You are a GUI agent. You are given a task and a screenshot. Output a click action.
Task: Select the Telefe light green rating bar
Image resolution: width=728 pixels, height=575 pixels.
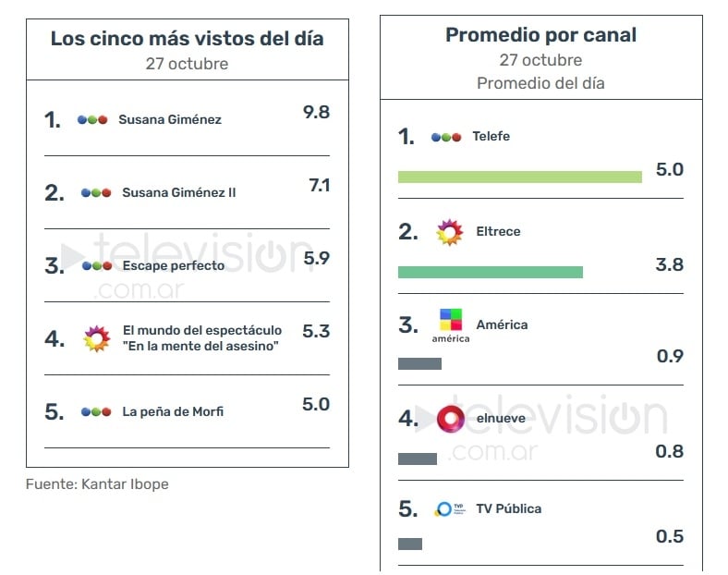[520, 177]
